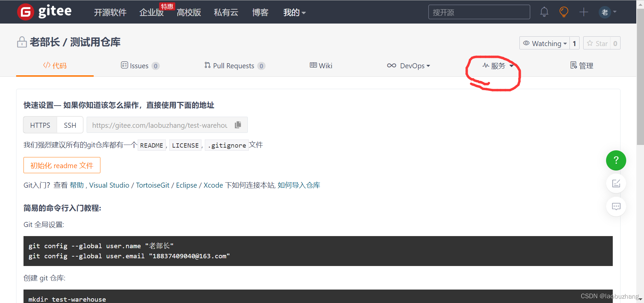Click the plus icon in header
The width and height of the screenshot is (644, 303).
tap(584, 12)
